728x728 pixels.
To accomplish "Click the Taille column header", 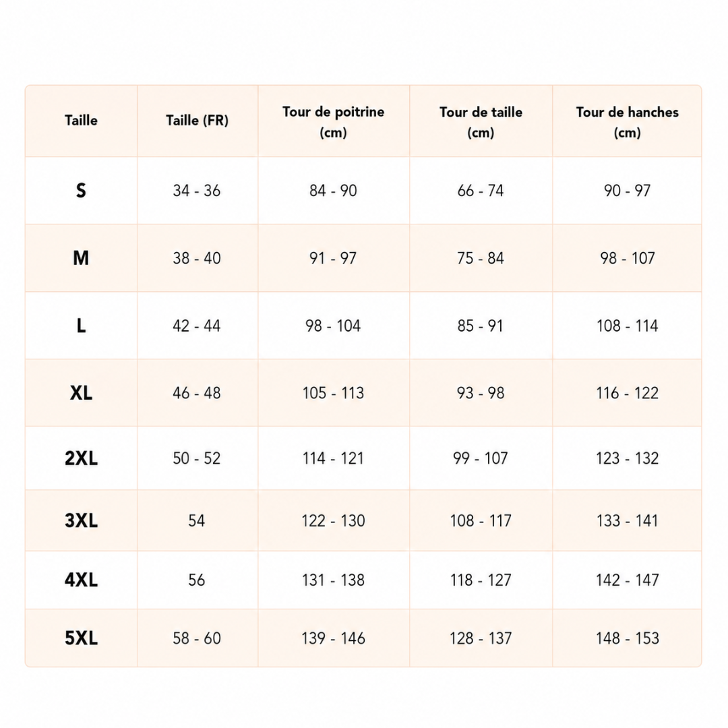I will click(x=82, y=121).
